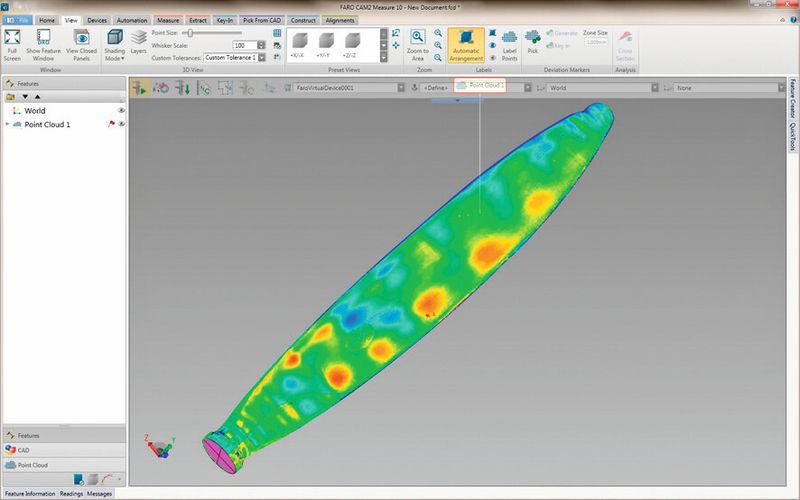Switch to the Pick From CAD tab
Screen dimensions: 800x500
262,20
